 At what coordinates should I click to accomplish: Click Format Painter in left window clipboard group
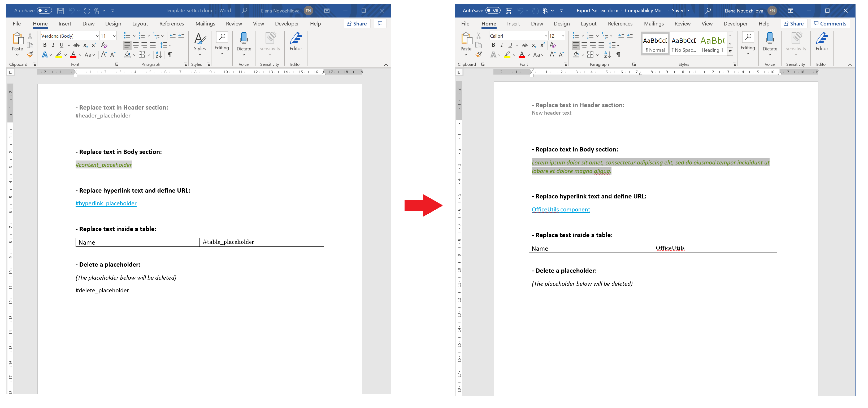(30, 54)
